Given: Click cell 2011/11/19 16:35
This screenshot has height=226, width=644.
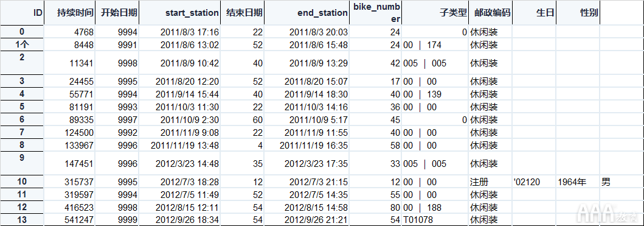Looking at the screenshot, I should [x=306, y=146].
